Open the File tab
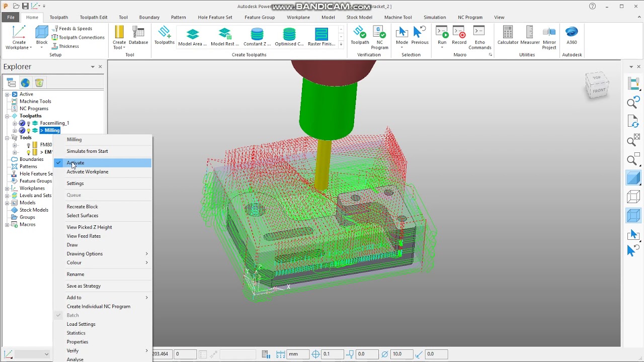644x362 pixels. click(x=11, y=17)
